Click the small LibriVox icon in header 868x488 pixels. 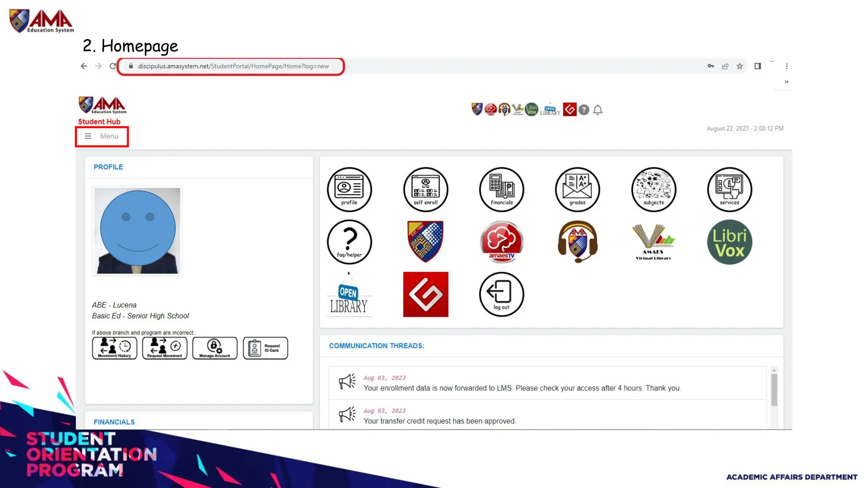[x=531, y=110]
